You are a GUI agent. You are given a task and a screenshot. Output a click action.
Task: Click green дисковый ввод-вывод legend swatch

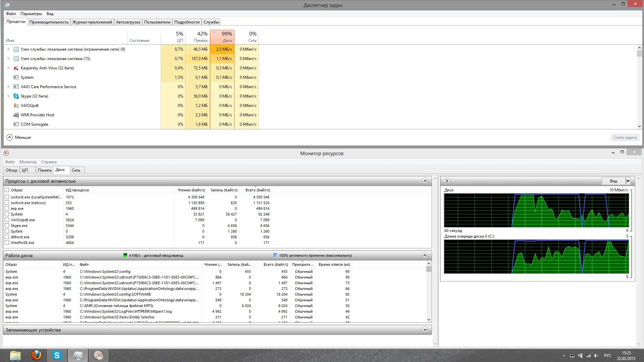click(125, 255)
